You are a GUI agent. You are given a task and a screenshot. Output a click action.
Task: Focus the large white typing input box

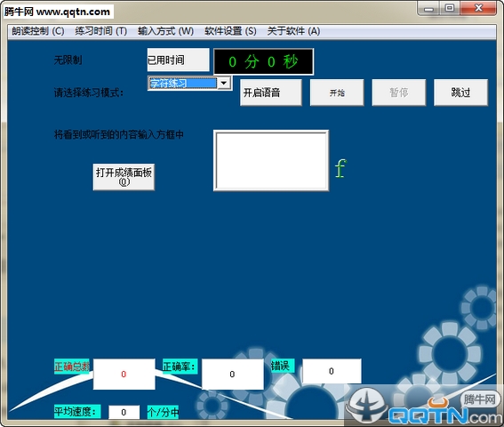[x=271, y=160]
